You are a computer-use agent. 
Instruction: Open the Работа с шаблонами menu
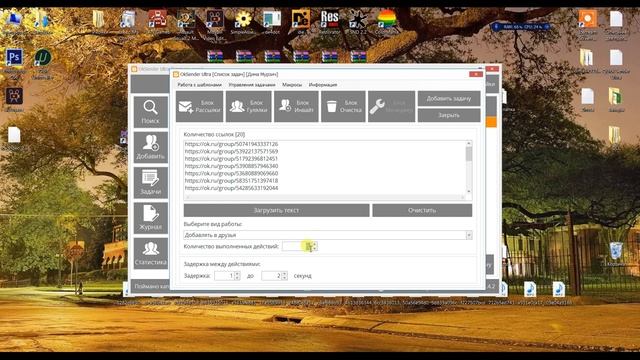pos(200,85)
